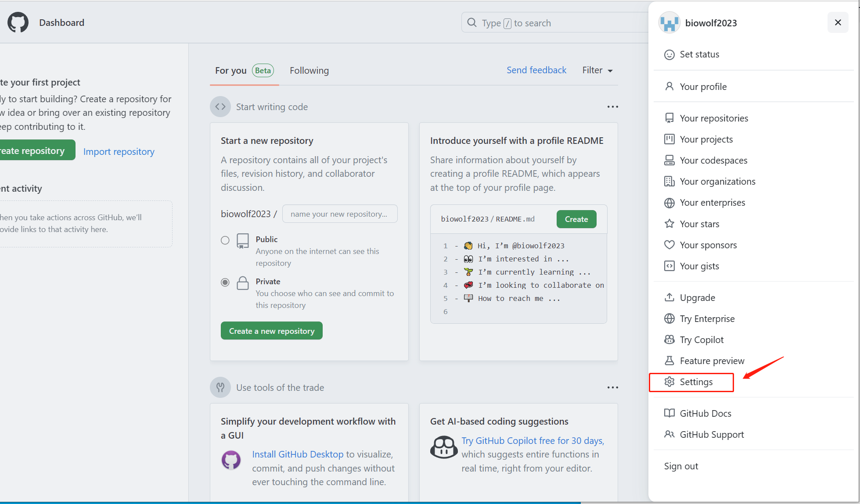Open Settings from user menu
The image size is (860, 504).
point(696,382)
